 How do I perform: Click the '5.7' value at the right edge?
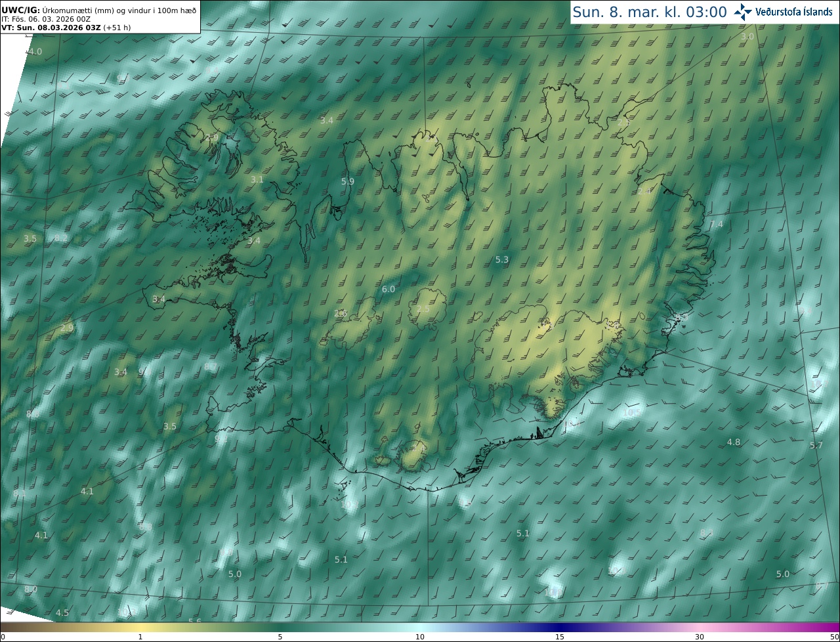click(816, 446)
